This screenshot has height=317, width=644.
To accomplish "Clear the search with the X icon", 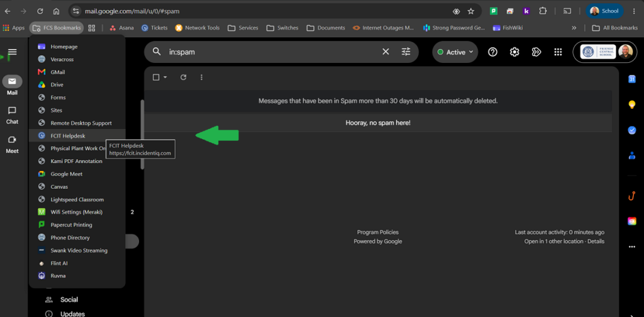I will [x=386, y=52].
